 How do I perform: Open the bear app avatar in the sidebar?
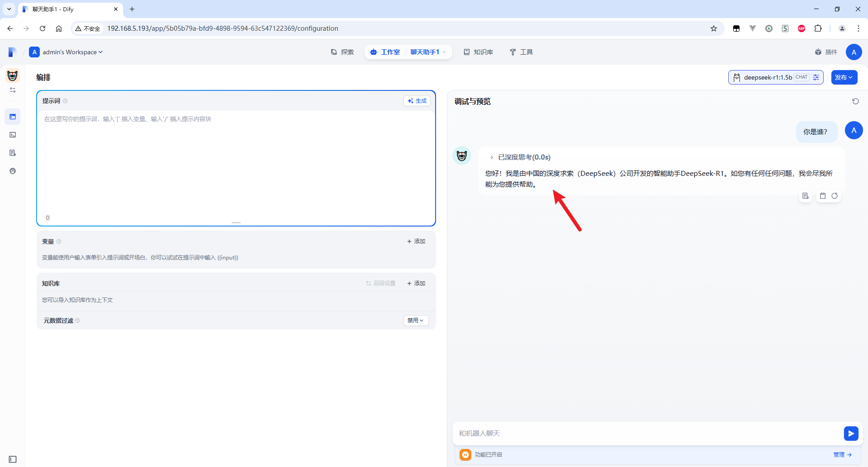13,75
